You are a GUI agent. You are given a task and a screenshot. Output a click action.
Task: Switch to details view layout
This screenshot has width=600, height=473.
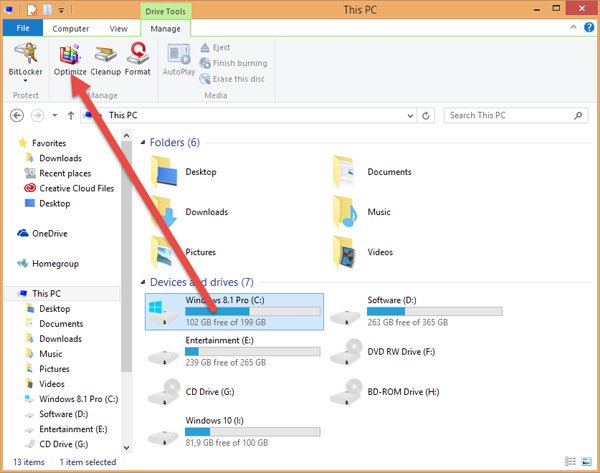click(570, 462)
